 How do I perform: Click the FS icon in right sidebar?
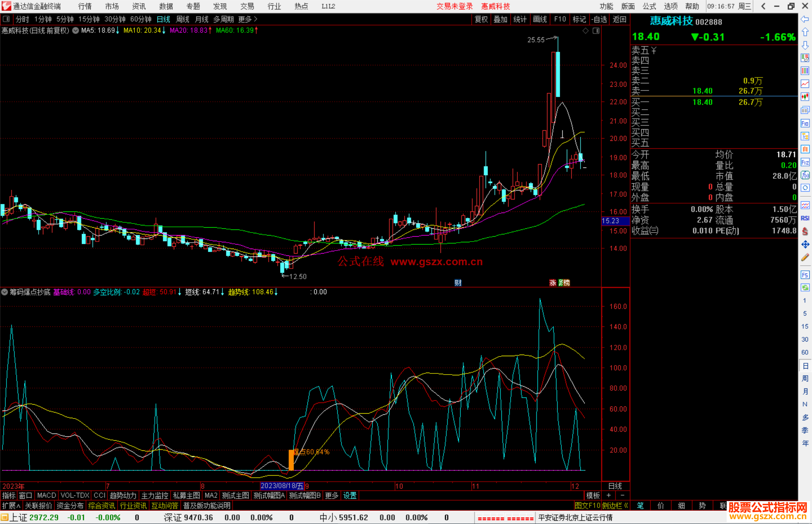pyautogui.click(x=805, y=275)
